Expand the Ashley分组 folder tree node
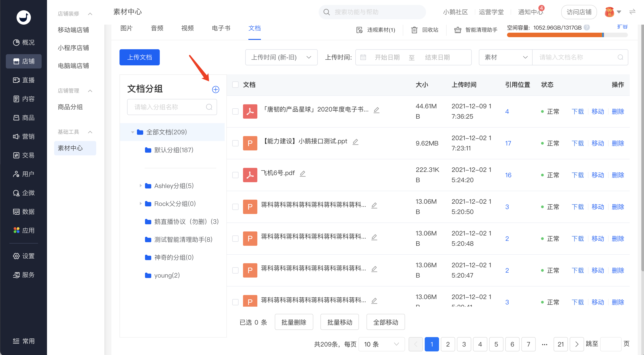 141,186
